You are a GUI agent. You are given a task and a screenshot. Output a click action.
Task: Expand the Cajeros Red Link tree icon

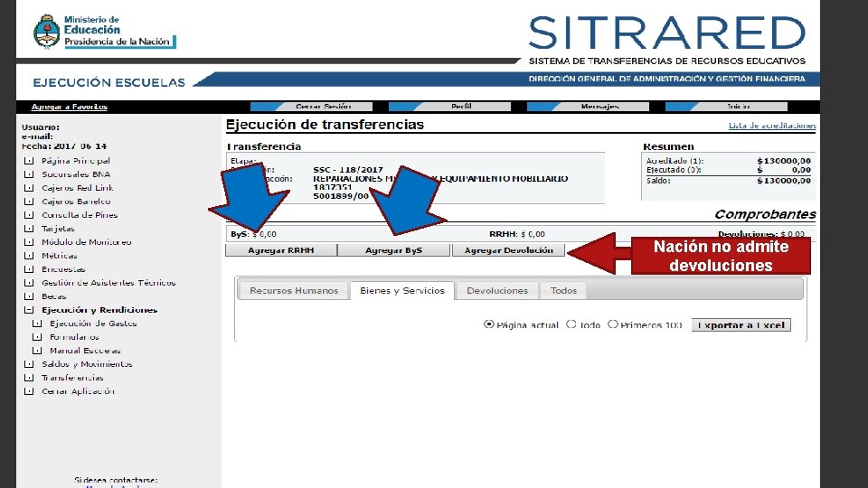point(29,188)
